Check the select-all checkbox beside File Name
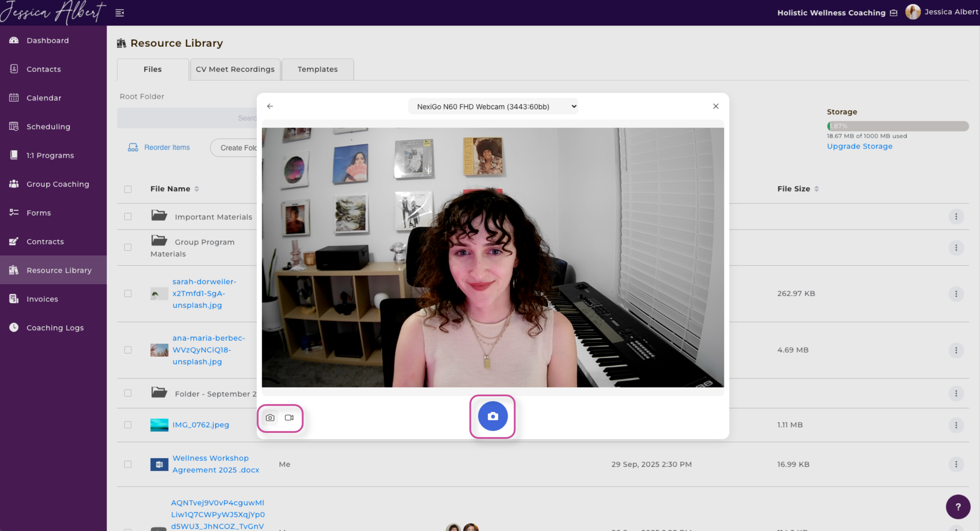The width and height of the screenshot is (980, 531). click(128, 189)
